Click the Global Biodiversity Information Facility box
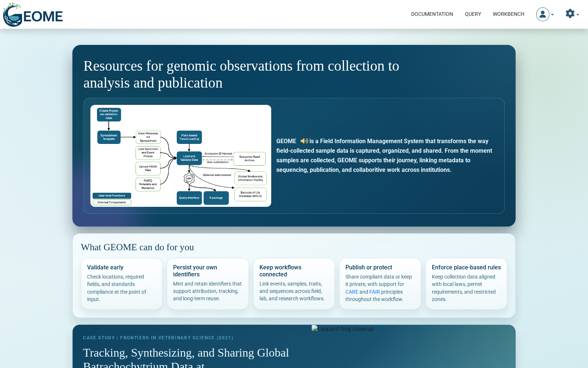The height and width of the screenshot is (368, 588). click(250, 178)
